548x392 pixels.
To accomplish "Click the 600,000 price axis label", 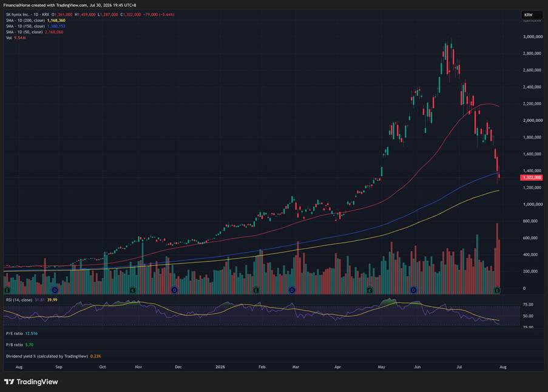I will tap(530, 238).
